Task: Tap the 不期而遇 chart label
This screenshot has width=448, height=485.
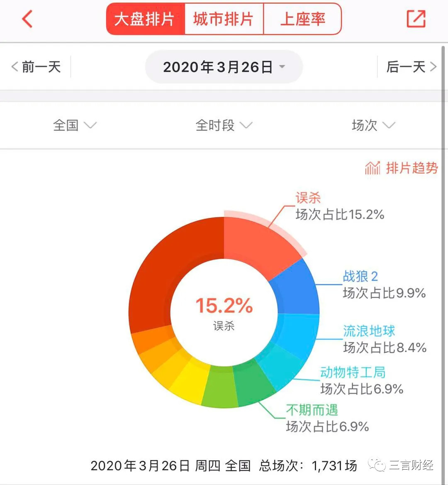Action: click(x=312, y=410)
